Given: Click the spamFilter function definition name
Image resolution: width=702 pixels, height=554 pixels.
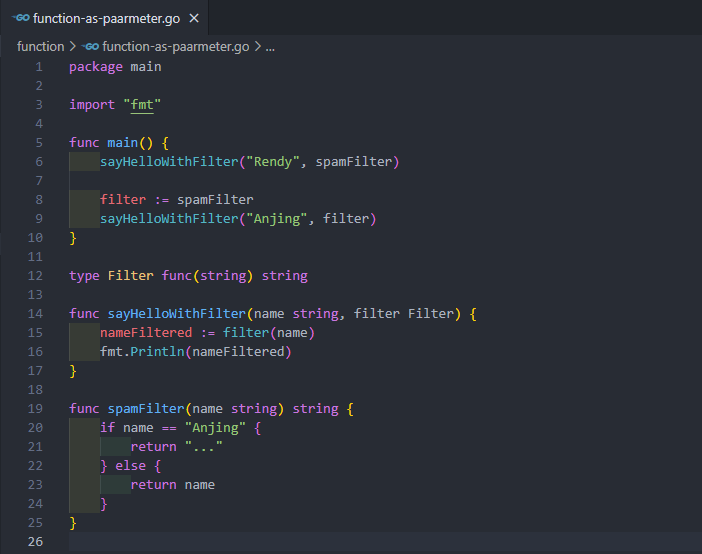Looking at the screenshot, I should (146, 409).
